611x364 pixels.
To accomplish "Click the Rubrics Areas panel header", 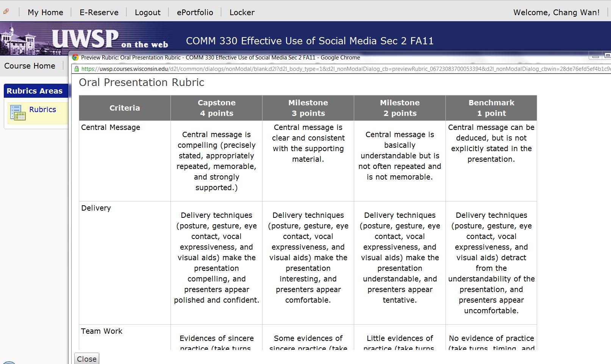I will [x=34, y=91].
